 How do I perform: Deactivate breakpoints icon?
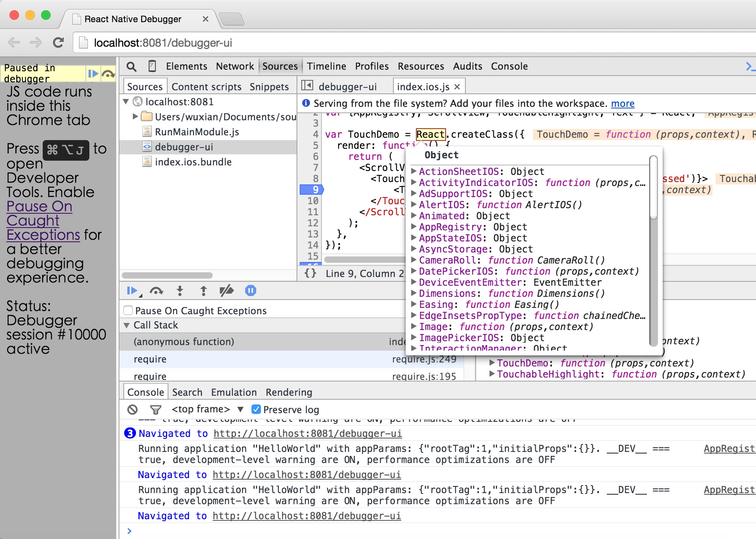[227, 291]
